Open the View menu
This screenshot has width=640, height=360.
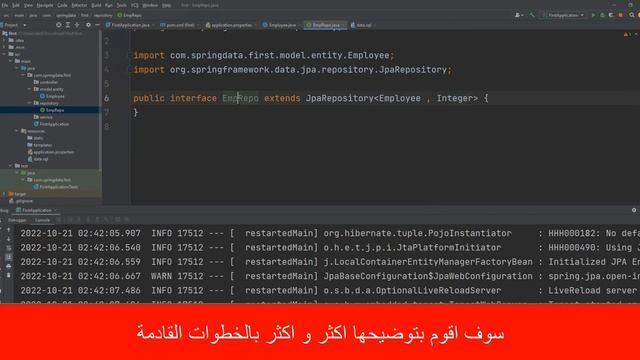click(28, 5)
